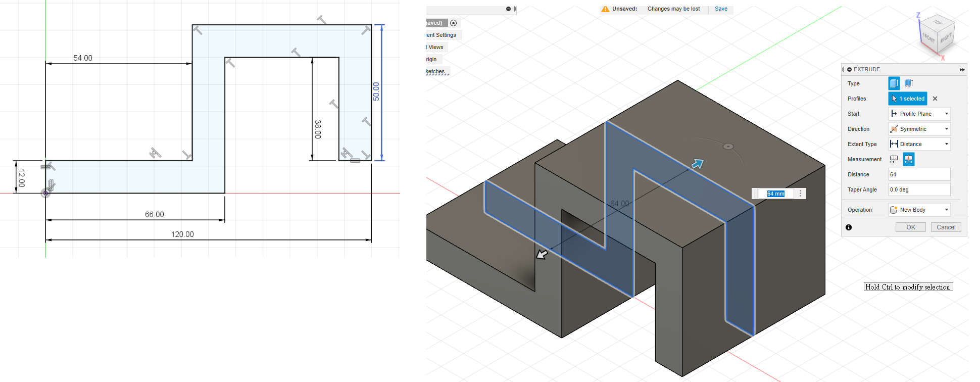980x382 pixels.
Task: Click the Distance input field showing 64
Action: (919, 174)
